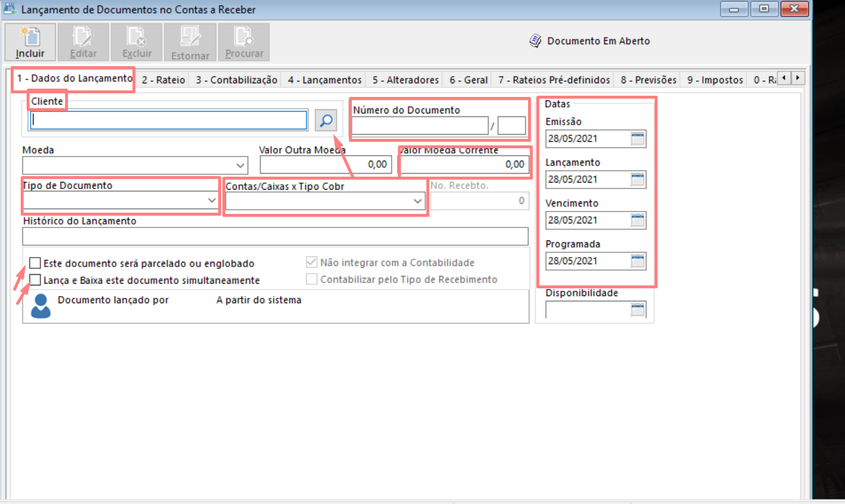Viewport: 845px width, 504px height.
Task: Click the user icon beside Documento lançado por
Action: tap(41, 306)
